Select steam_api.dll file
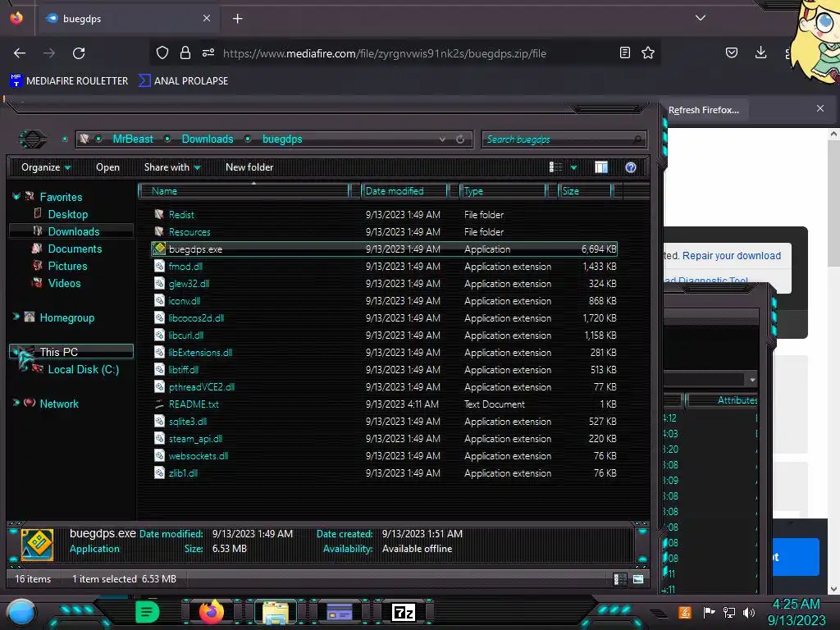Image resolution: width=840 pixels, height=630 pixels. pyautogui.click(x=195, y=438)
